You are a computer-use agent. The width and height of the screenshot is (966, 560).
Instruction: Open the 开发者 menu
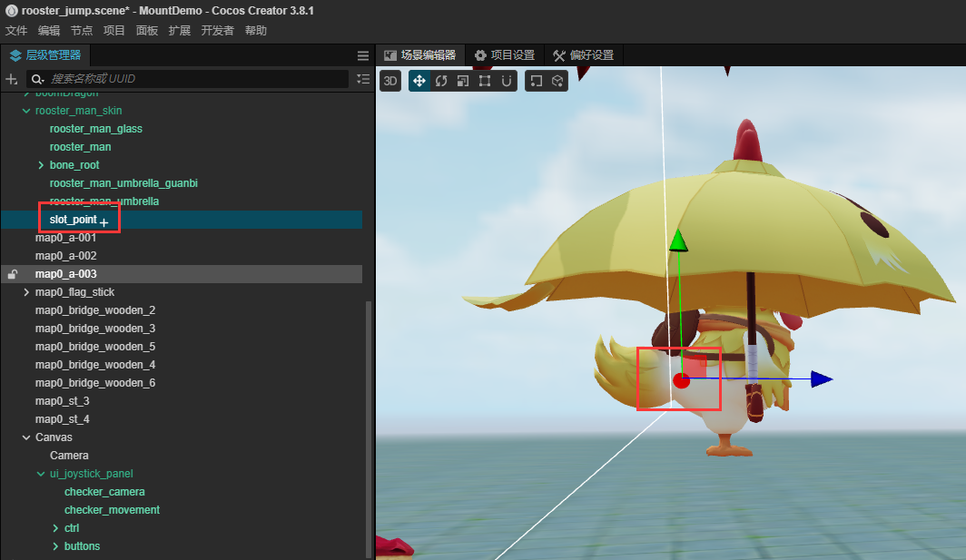coord(218,31)
